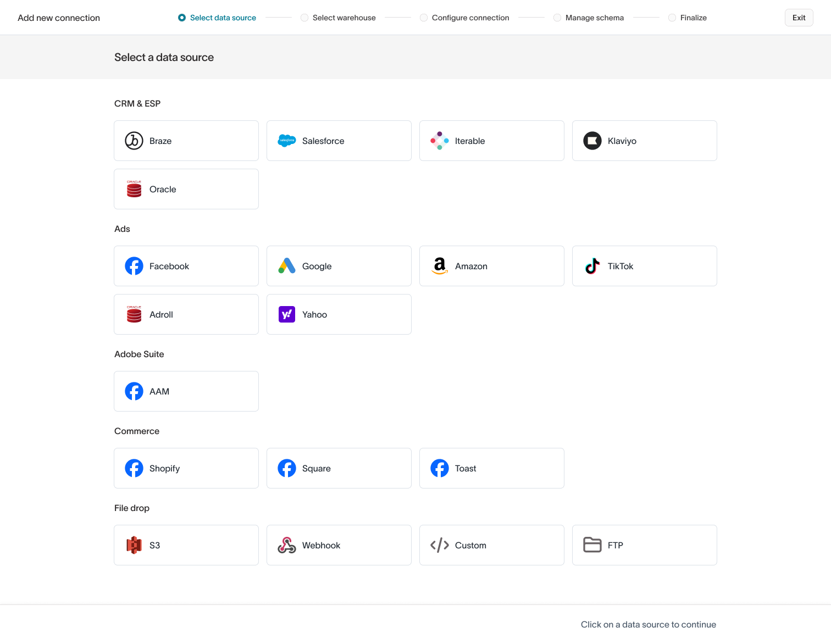This screenshot has height=644, width=831.
Task: Choose the Oracle data source card
Action: (x=186, y=189)
